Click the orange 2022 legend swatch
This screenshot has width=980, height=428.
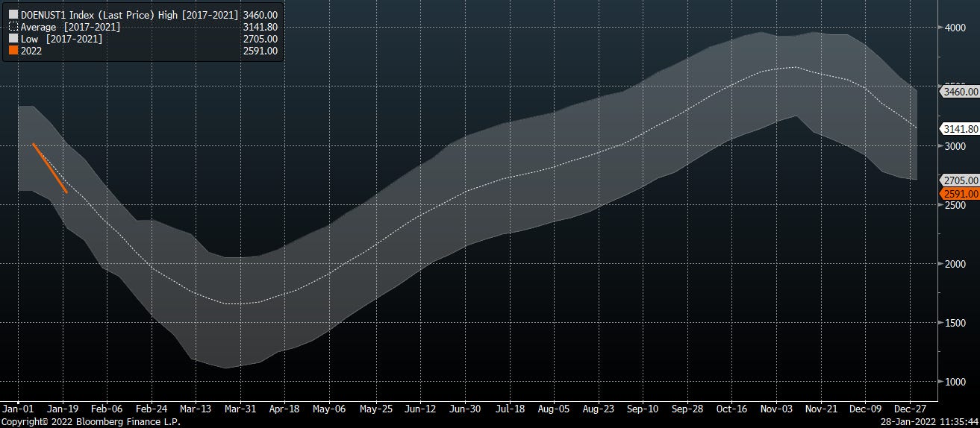tap(13, 51)
